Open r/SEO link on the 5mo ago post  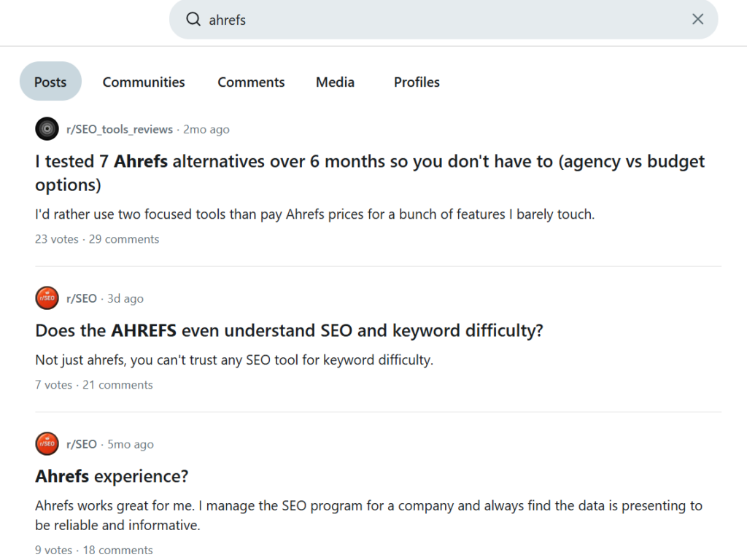pos(82,444)
